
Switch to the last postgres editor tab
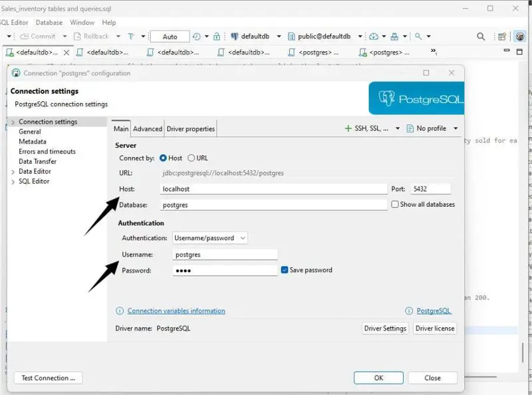[384, 53]
